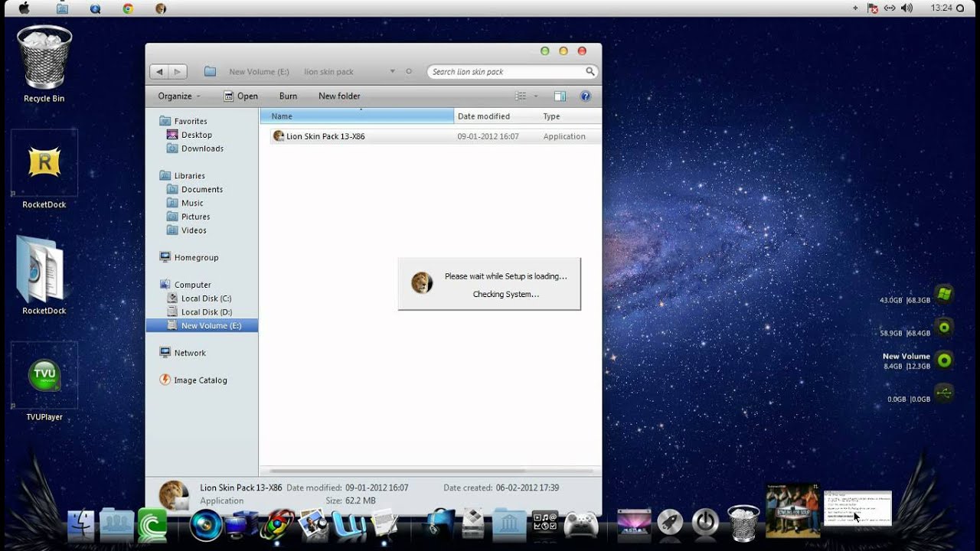The image size is (980, 551).
Task: Click lion skin pack in the address bar
Action: [328, 72]
